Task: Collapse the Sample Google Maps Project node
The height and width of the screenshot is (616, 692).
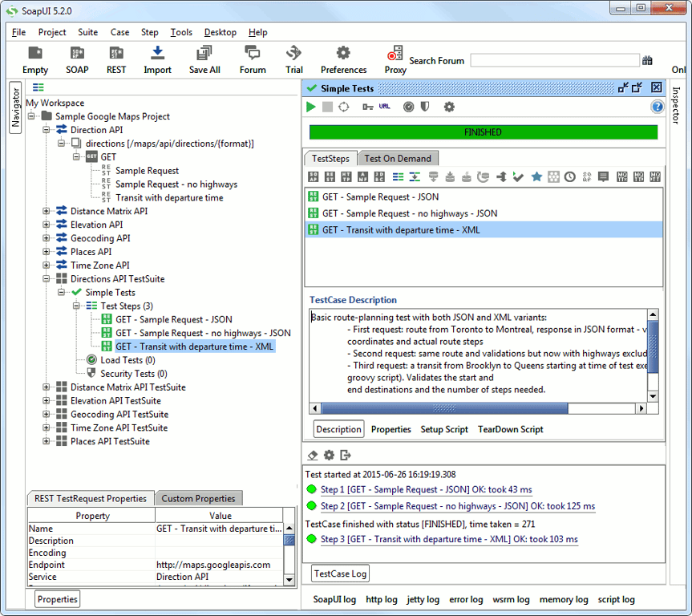Action: [31, 116]
